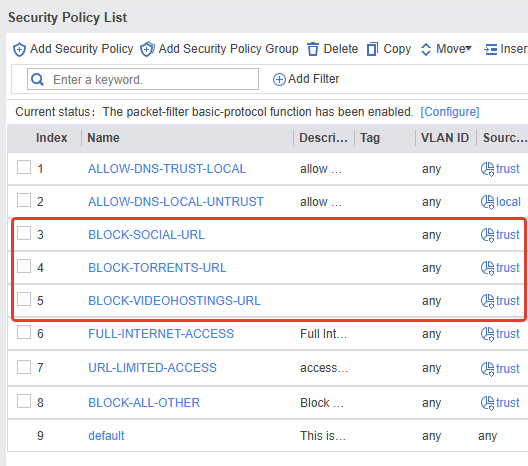Open the Move dropdown menu

coord(446,49)
